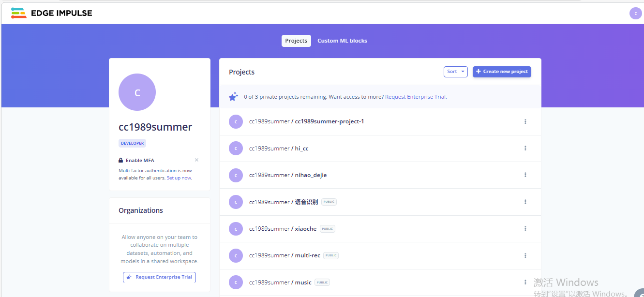Open three-dot menu for multi-rec project

point(525,255)
